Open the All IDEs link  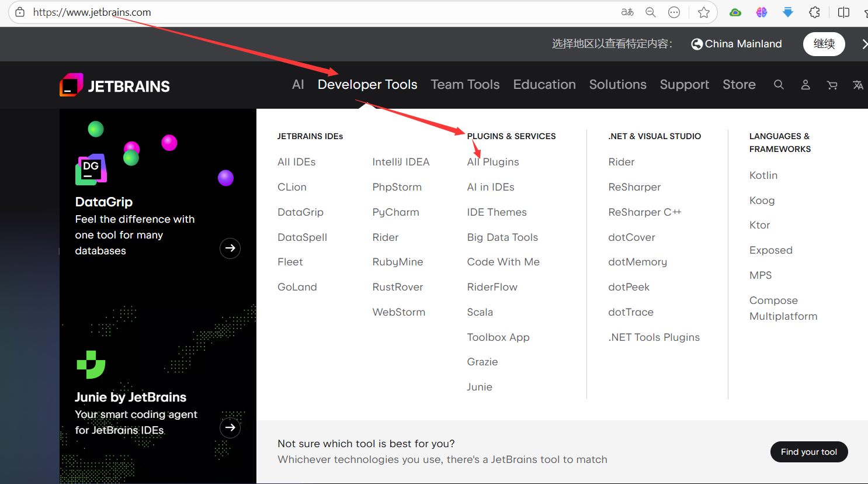297,162
